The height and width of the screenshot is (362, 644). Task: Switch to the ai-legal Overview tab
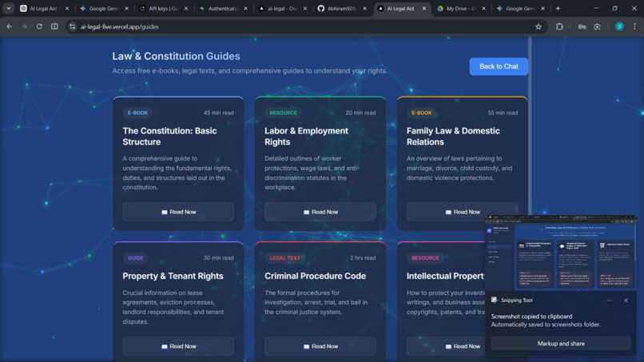(x=281, y=8)
